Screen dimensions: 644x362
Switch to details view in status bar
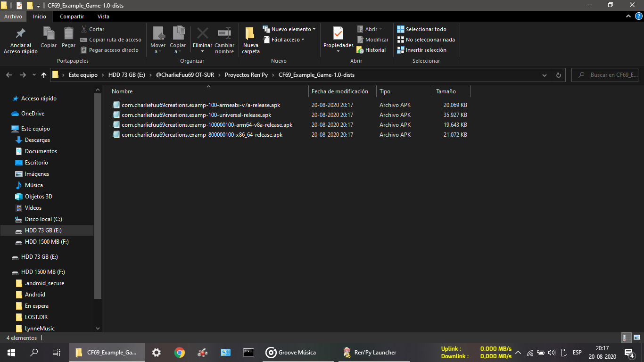point(626,337)
